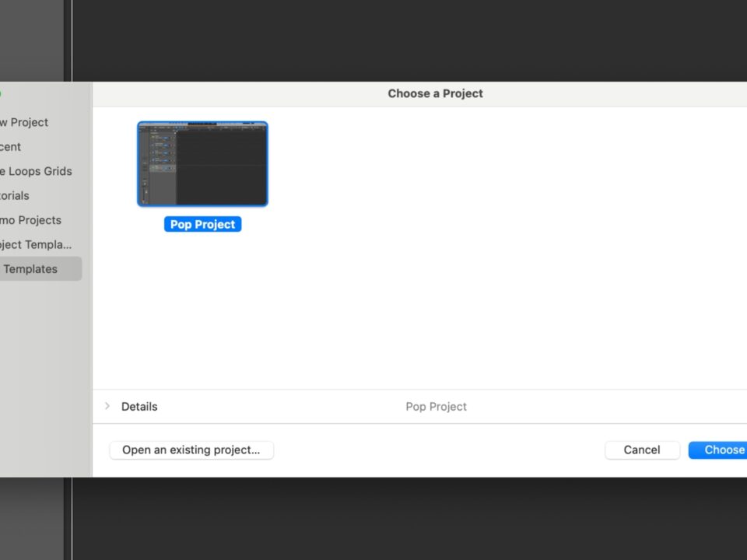Viewport: 747px width, 560px height.
Task: Cancel the project chooser dialog
Action: coord(641,450)
